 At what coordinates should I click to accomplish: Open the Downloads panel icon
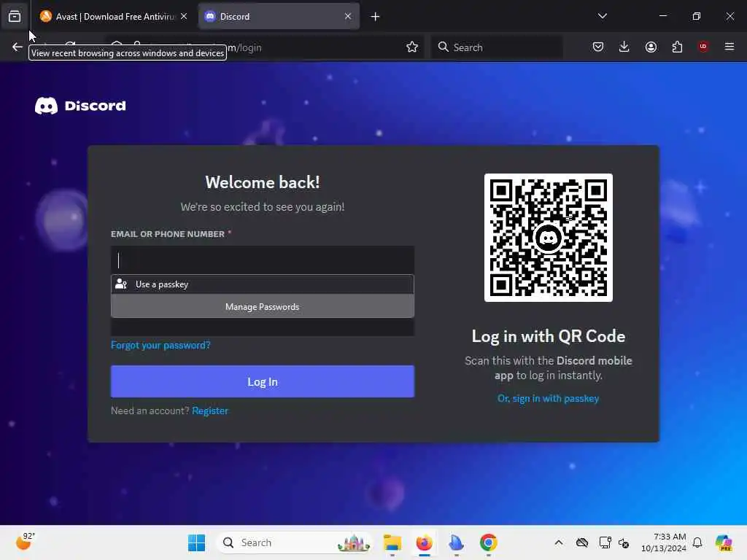tap(624, 47)
